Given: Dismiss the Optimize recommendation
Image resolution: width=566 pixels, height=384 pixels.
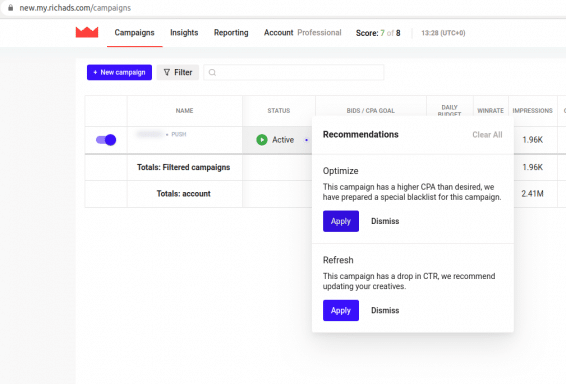Looking at the screenshot, I should pyautogui.click(x=385, y=221).
